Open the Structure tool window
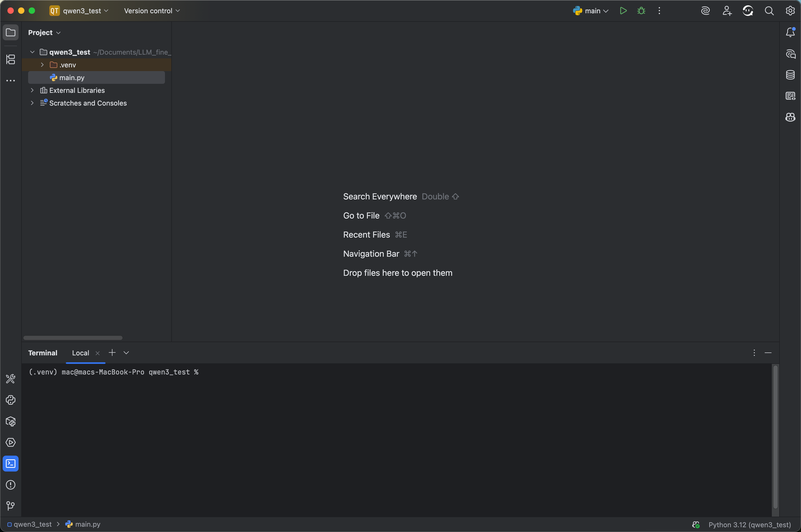 point(11,60)
